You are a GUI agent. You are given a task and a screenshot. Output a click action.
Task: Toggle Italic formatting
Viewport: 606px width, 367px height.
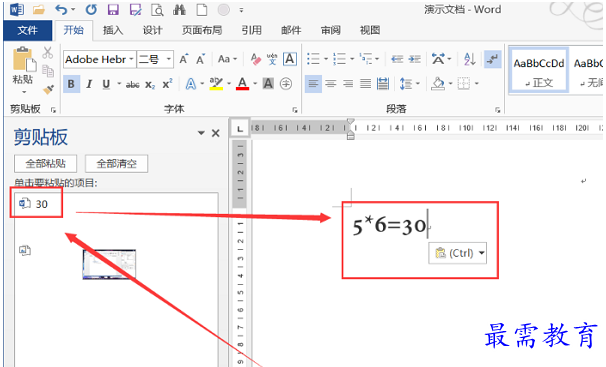89,84
